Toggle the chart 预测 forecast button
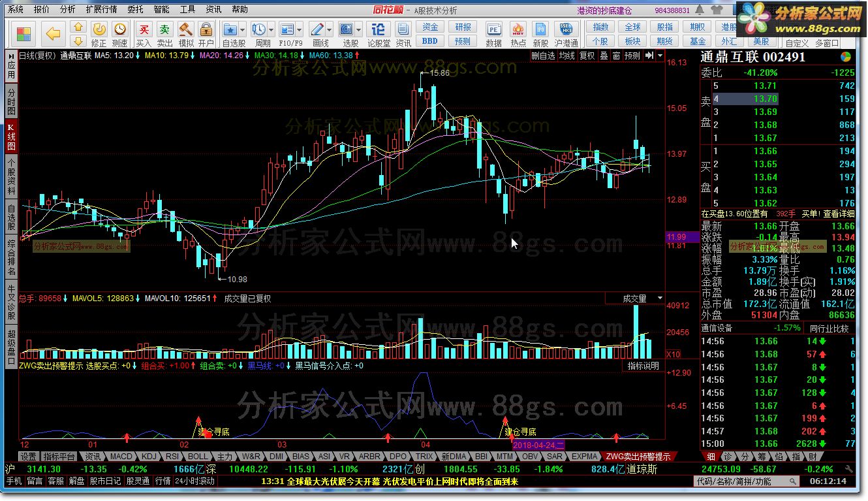 point(632,56)
